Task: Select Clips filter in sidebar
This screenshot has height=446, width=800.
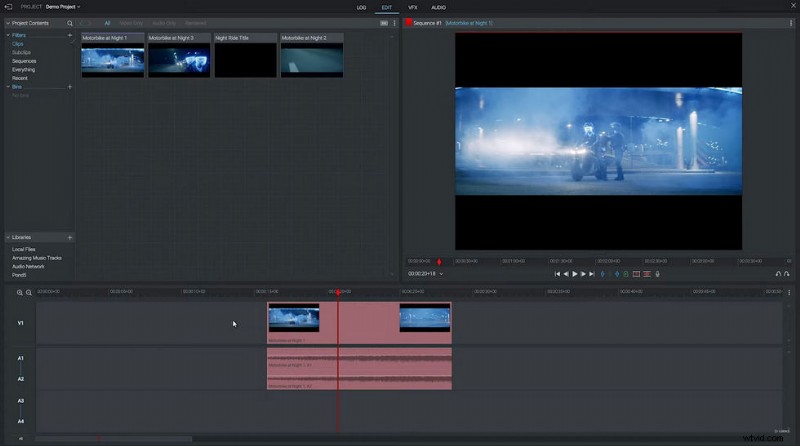Action: click(17, 44)
